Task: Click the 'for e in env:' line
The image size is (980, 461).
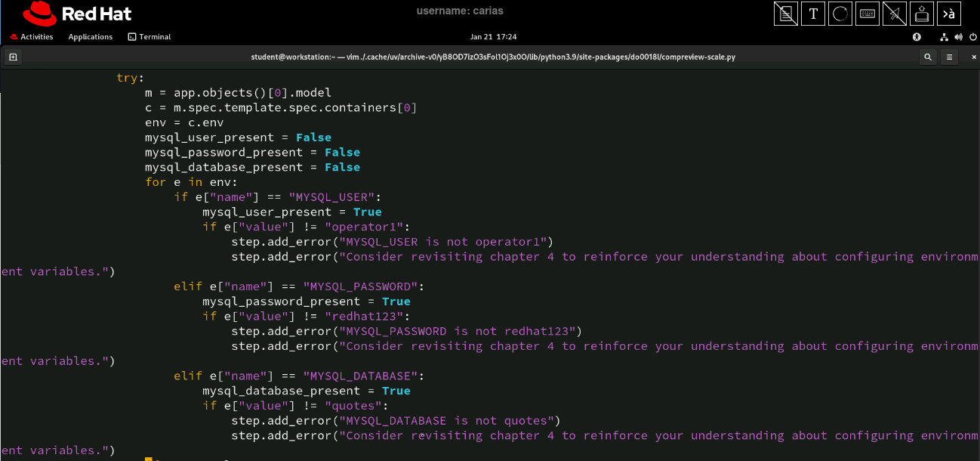Action: pyautogui.click(x=191, y=182)
